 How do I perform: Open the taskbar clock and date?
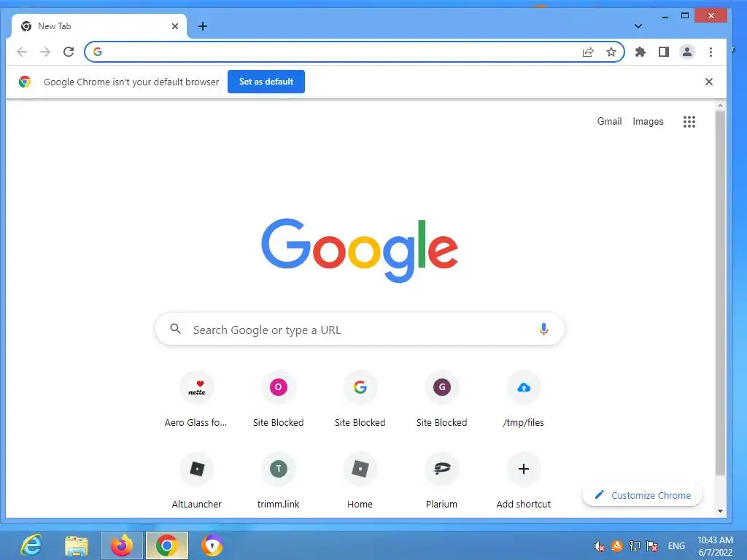pyautogui.click(x=715, y=545)
